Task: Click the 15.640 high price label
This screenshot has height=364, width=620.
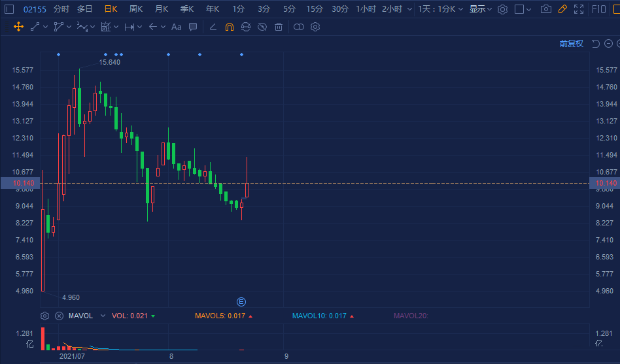Action: pyautogui.click(x=109, y=62)
